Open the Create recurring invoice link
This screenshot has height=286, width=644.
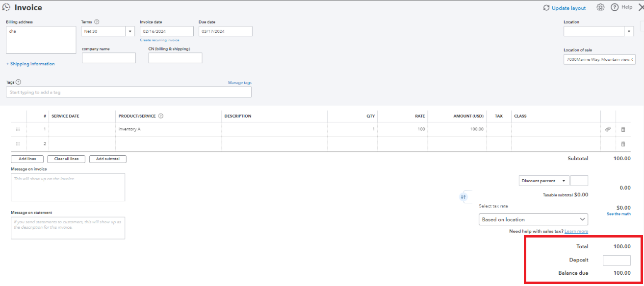pos(159,40)
